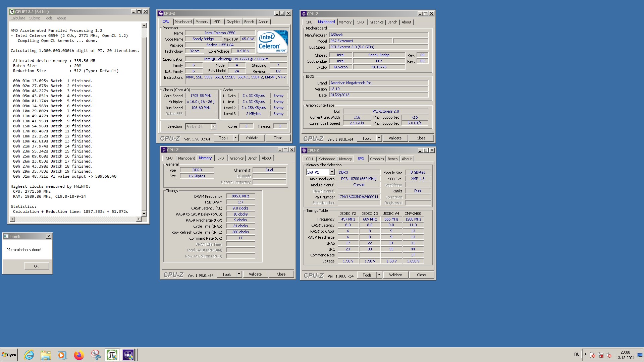The width and height of the screenshot is (644, 362).
Task: Open Internet Explorer from the taskbar
Action: pyautogui.click(x=29, y=355)
